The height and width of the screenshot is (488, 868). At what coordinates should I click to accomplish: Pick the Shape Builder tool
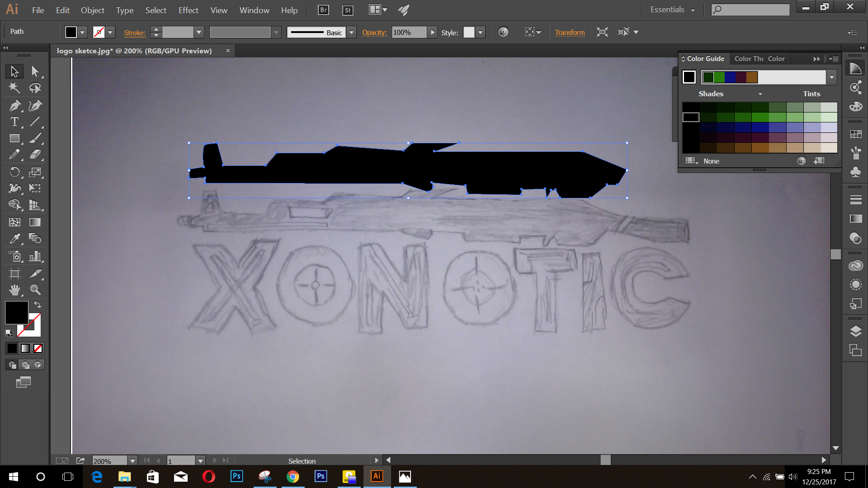(x=14, y=205)
